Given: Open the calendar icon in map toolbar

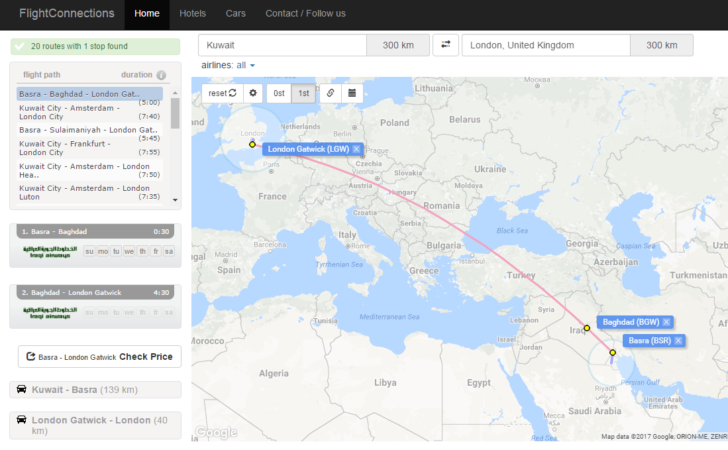Looking at the screenshot, I should coord(352,93).
